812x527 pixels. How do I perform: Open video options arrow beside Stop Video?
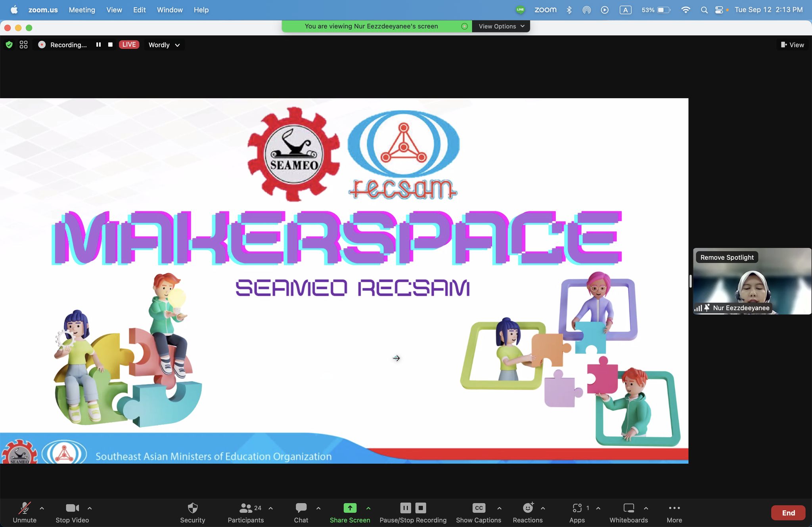coord(90,508)
